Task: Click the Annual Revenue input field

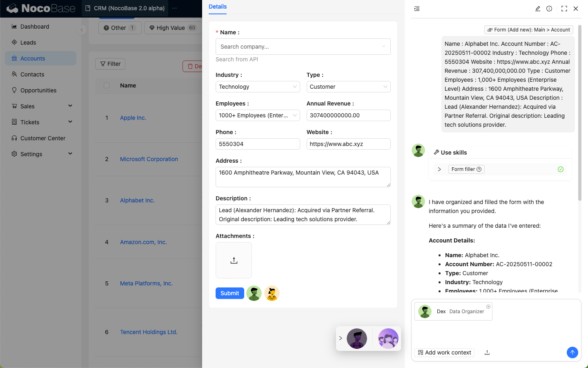Action: coord(348,115)
